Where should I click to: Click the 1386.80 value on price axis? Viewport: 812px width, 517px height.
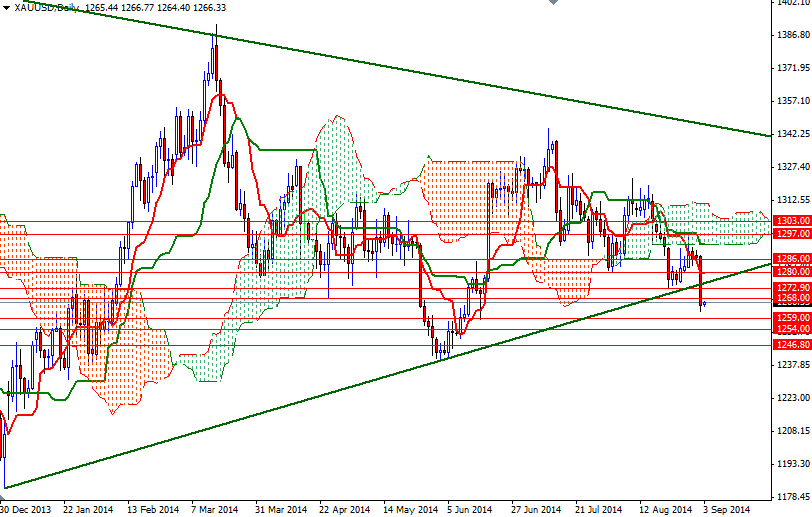click(791, 35)
